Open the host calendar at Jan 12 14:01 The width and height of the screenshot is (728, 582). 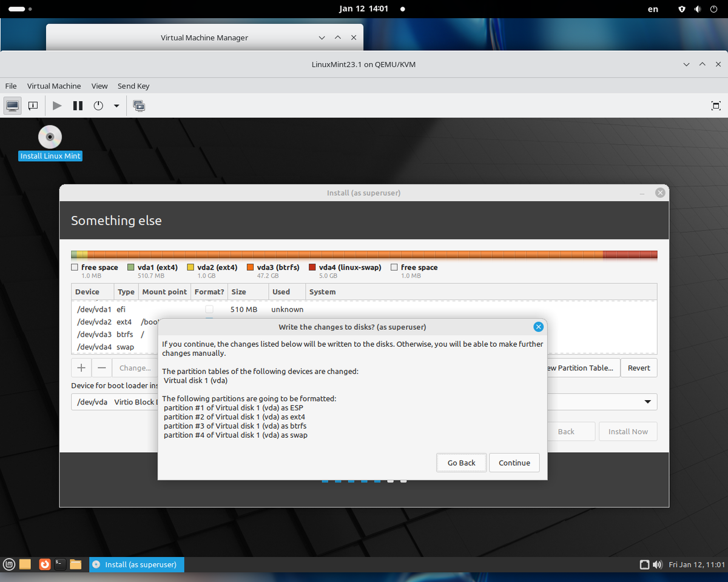pos(364,9)
